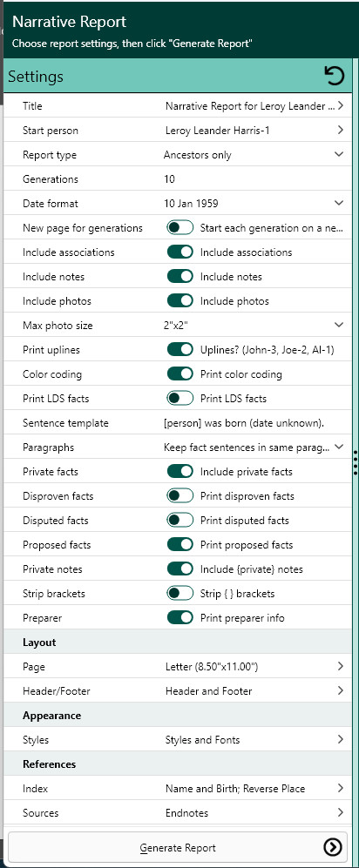This screenshot has height=868, width=359.
Task: Click the Generations value 10
Action: pyautogui.click(x=169, y=178)
